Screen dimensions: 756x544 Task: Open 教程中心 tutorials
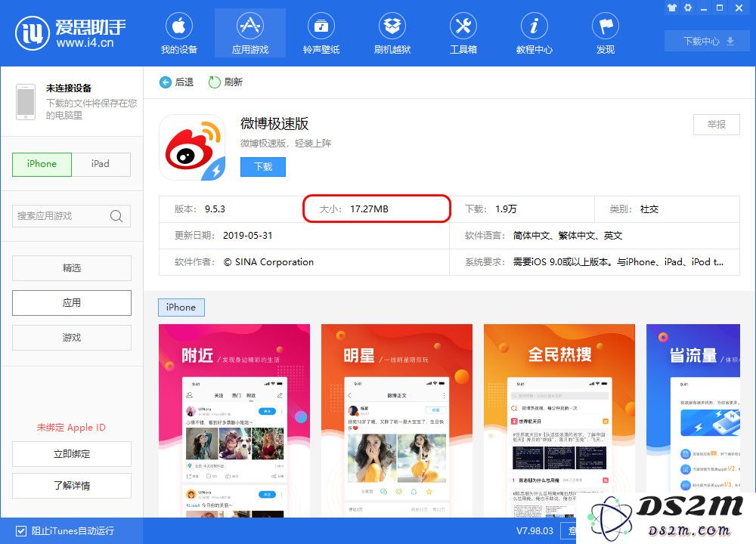point(534,33)
